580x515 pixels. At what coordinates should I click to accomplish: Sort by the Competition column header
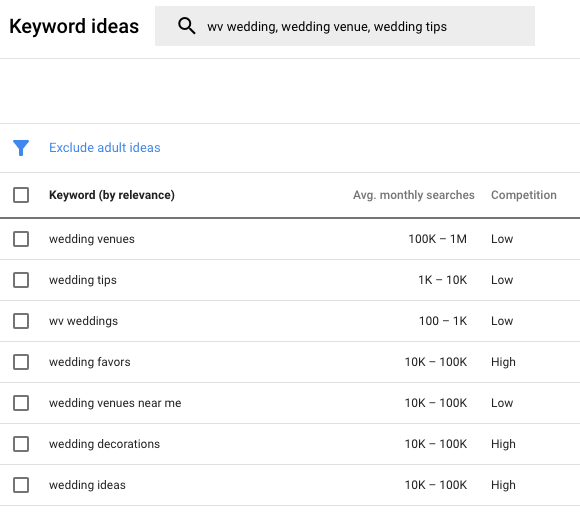524,195
